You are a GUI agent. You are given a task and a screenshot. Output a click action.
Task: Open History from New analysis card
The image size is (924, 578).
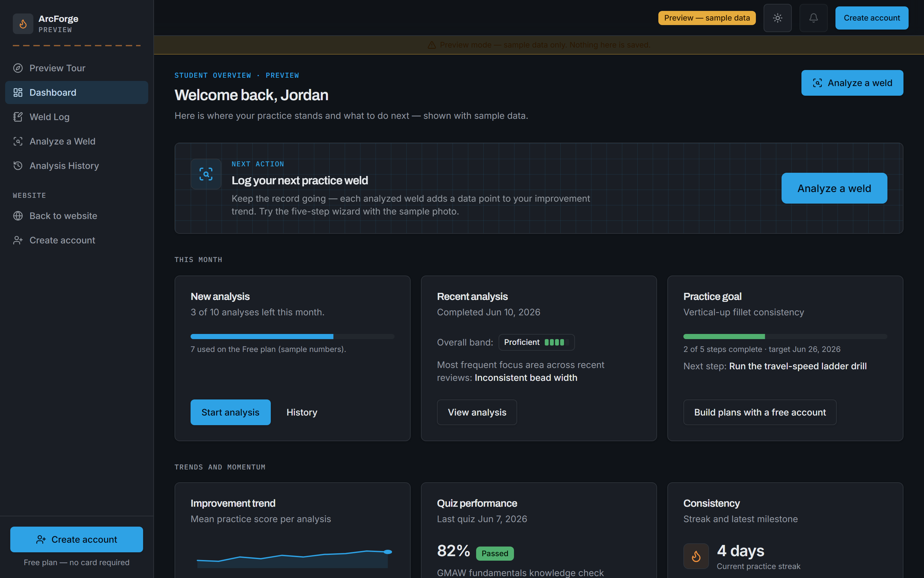pyautogui.click(x=302, y=412)
